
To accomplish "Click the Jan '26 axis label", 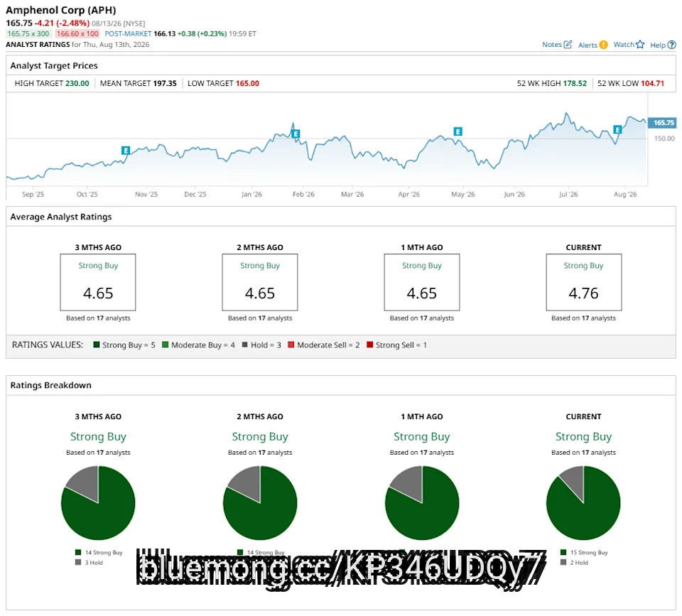I will 251,194.
